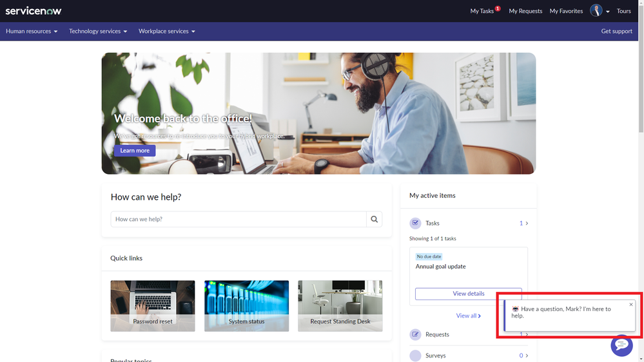The height and width of the screenshot is (362, 644).
Task: Click the Tasks row label
Action: pos(432,224)
